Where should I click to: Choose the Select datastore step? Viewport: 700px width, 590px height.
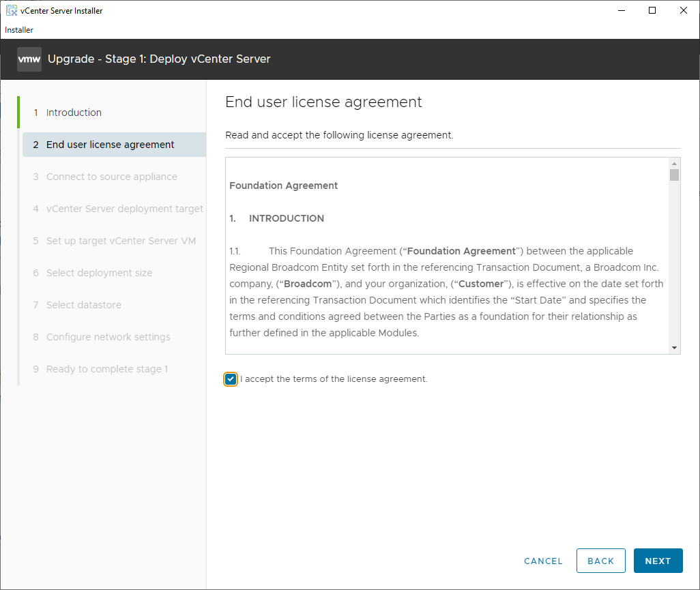(x=83, y=305)
